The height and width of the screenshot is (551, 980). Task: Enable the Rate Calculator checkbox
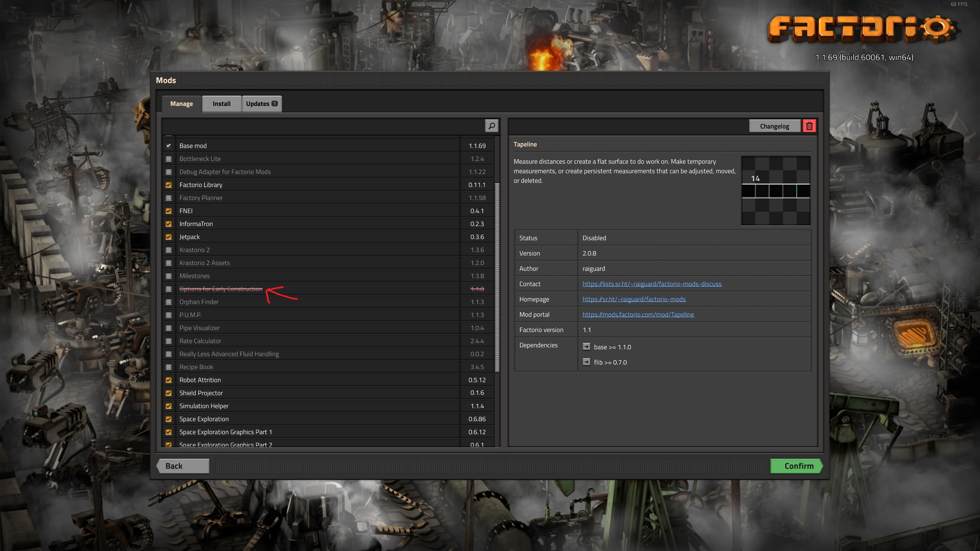pos(168,341)
